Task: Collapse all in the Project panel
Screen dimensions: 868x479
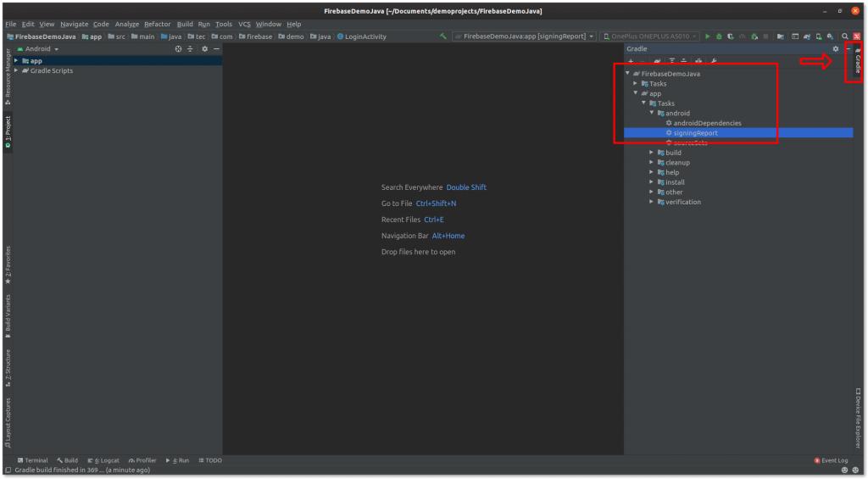Action: [190, 48]
